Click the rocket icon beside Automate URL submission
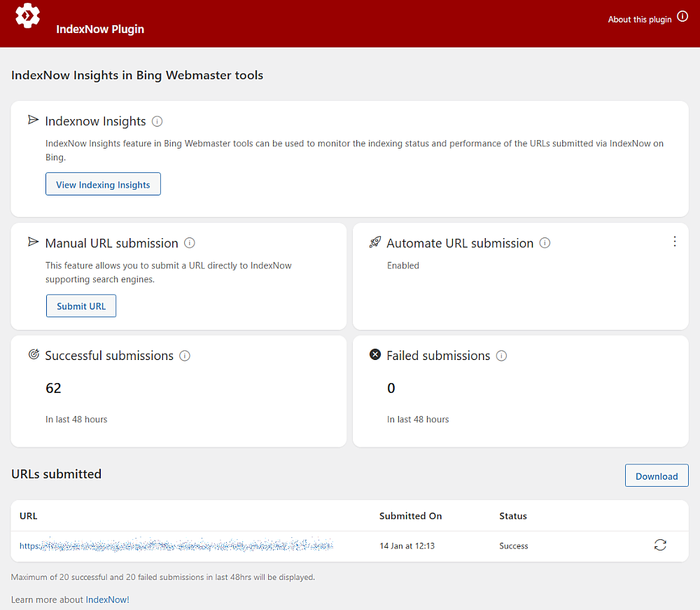The height and width of the screenshot is (610, 700). 375,242
